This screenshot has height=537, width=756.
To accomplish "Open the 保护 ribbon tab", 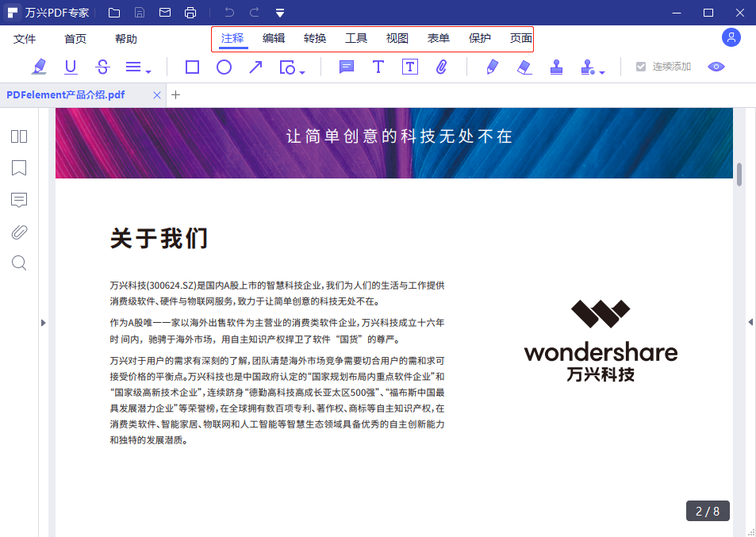I will pos(479,38).
